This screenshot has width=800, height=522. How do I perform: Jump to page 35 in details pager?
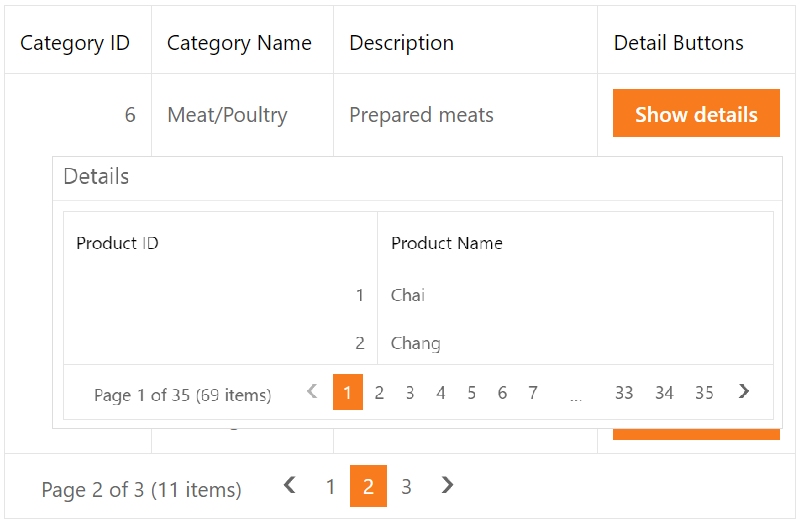tap(704, 393)
